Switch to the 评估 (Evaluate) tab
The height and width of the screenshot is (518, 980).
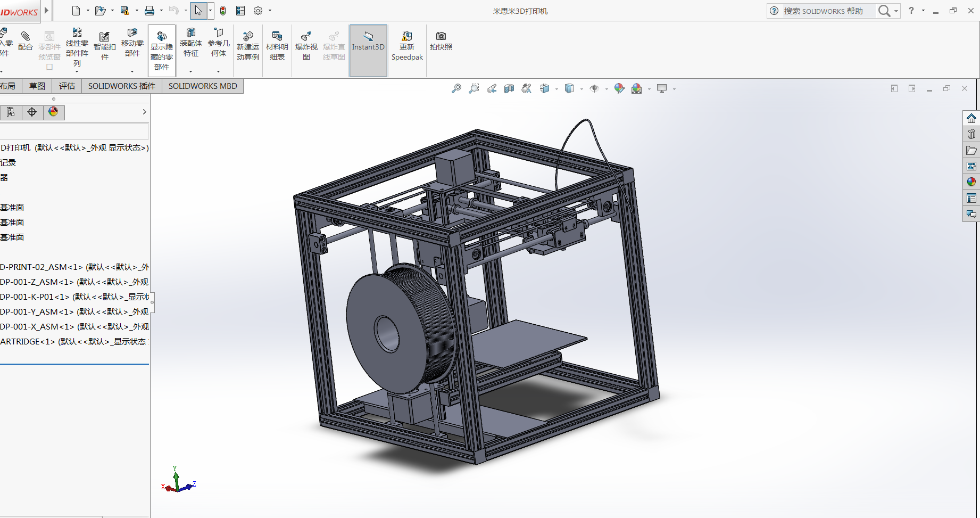tap(67, 86)
